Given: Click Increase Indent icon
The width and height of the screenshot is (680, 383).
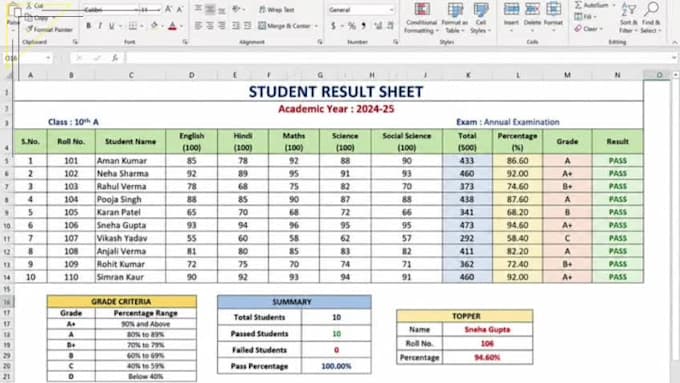Looking at the screenshot, I should point(248,26).
